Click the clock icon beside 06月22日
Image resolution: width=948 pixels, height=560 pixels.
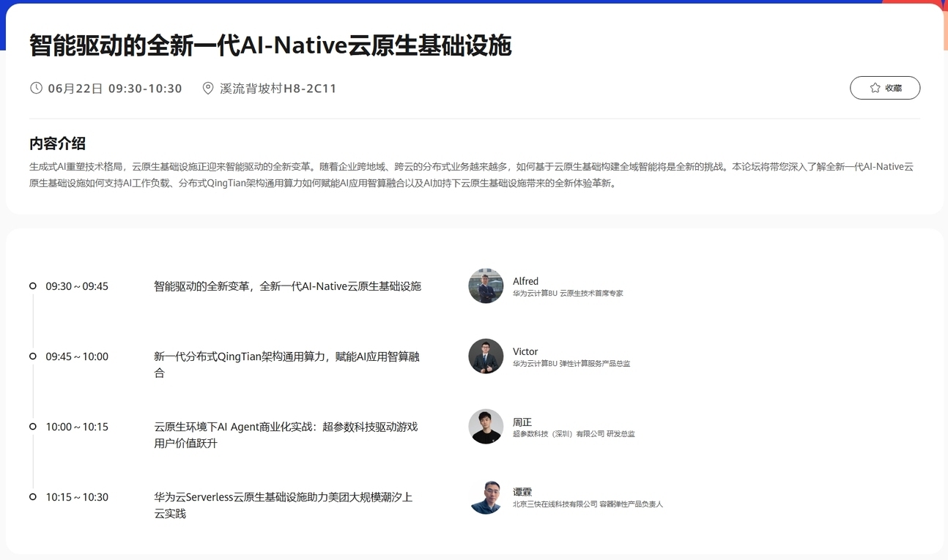(x=36, y=88)
